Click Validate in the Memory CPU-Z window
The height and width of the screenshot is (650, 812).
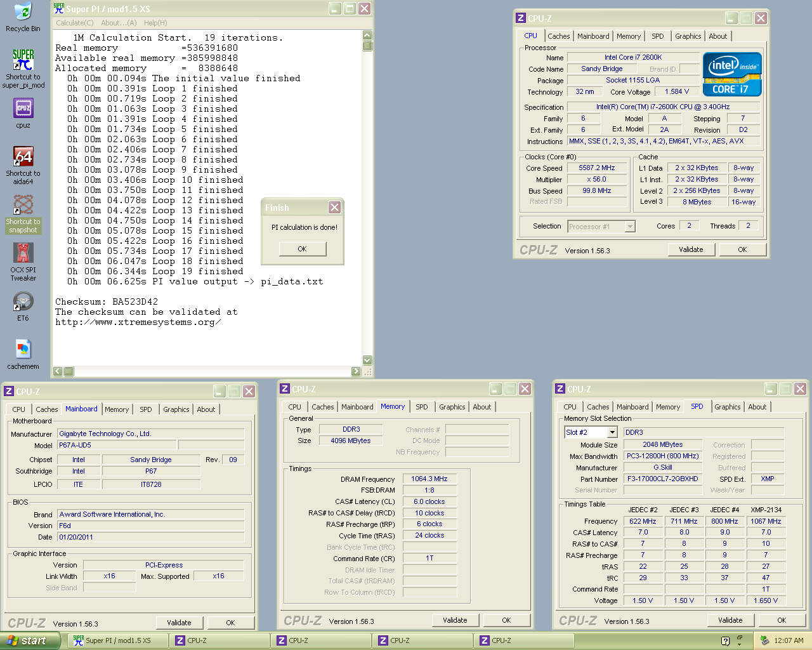pyautogui.click(x=455, y=620)
